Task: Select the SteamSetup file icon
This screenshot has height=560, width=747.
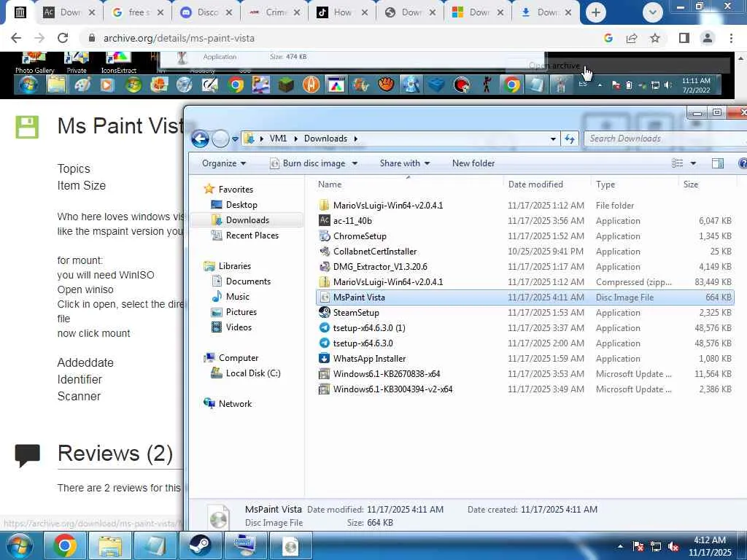Action: [x=324, y=312]
